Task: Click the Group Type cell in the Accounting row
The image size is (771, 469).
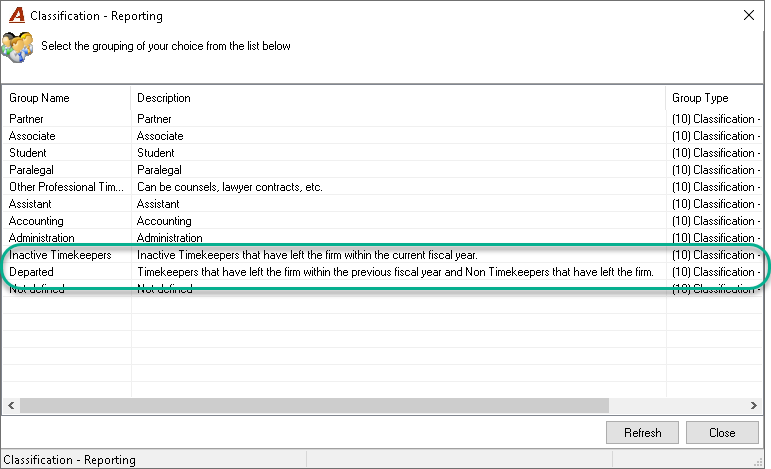Action: (716, 221)
